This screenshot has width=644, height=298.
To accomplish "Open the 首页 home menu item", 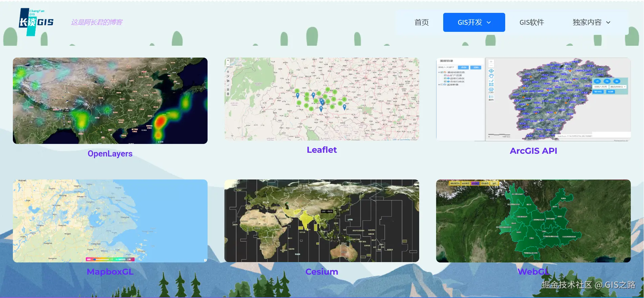I will tap(422, 22).
